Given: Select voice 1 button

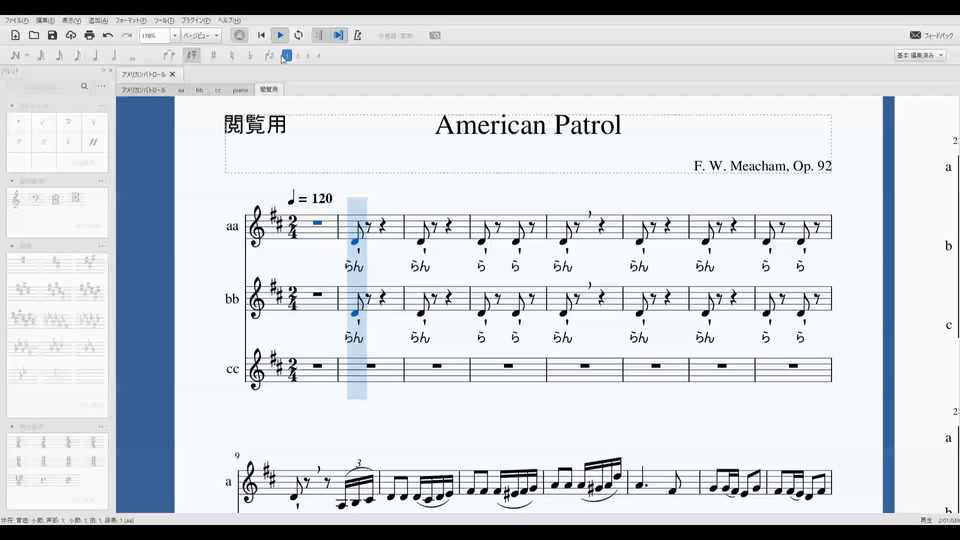Looking at the screenshot, I should (287, 56).
